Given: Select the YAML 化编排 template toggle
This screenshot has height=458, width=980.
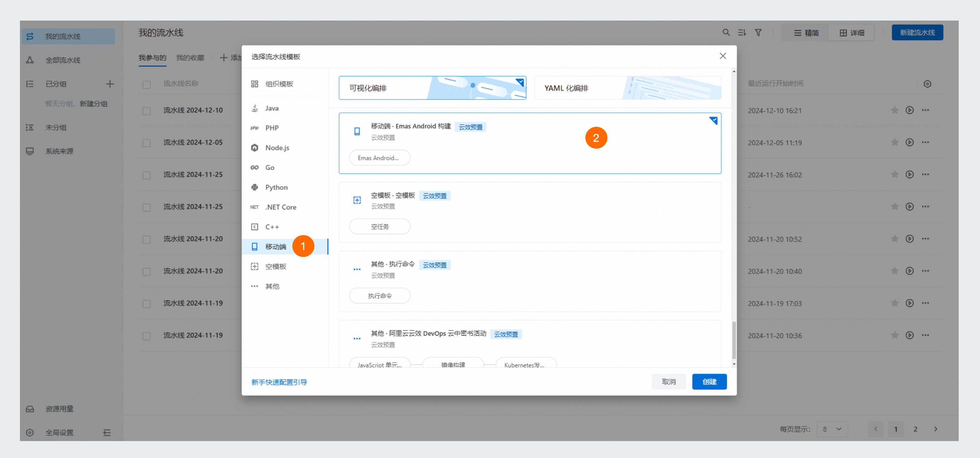Looking at the screenshot, I should coord(628,88).
